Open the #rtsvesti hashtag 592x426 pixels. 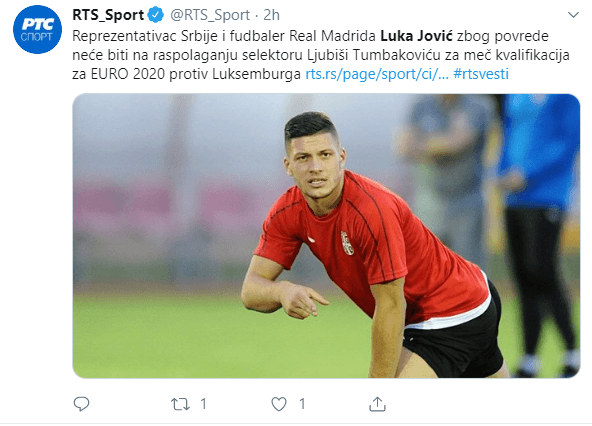tap(481, 74)
